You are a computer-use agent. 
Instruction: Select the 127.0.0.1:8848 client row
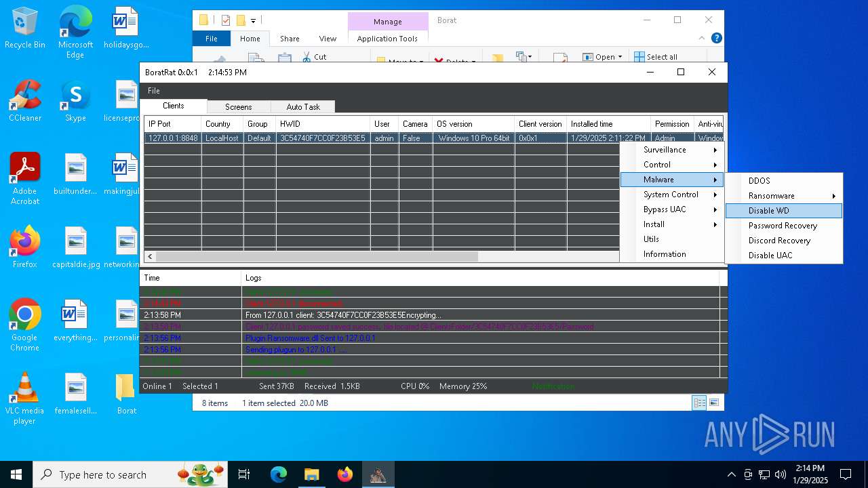[x=434, y=138]
